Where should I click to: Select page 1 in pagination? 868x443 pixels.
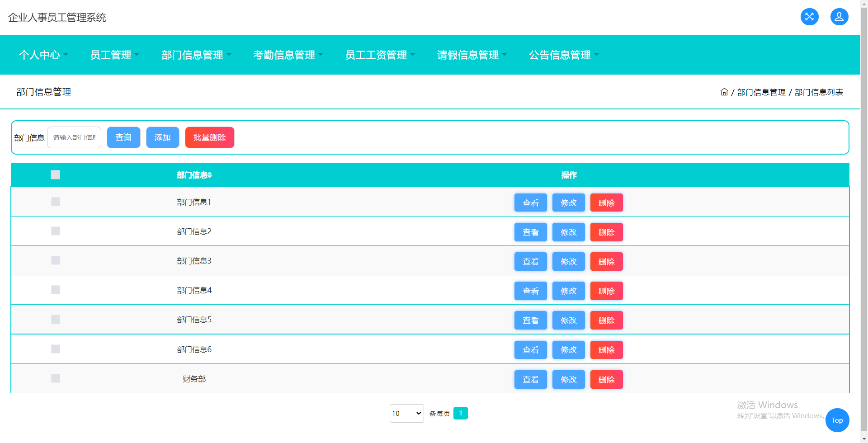(461, 413)
